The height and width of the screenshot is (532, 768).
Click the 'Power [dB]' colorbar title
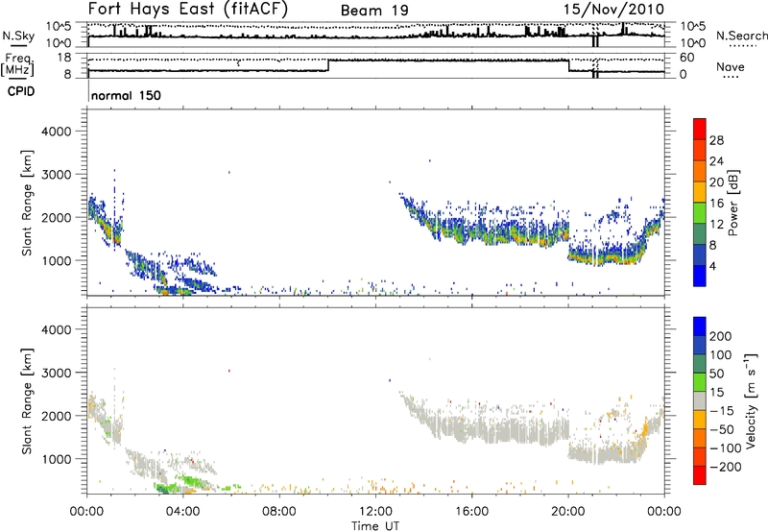[x=733, y=203]
